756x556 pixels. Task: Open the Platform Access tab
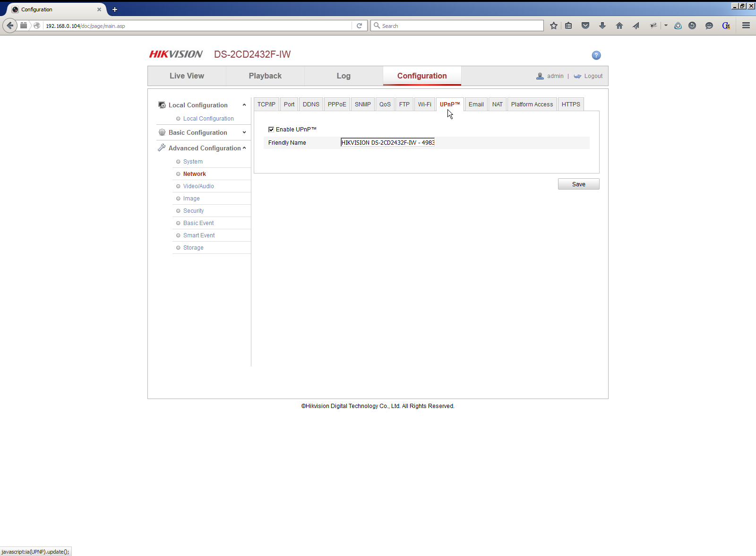[x=532, y=104]
